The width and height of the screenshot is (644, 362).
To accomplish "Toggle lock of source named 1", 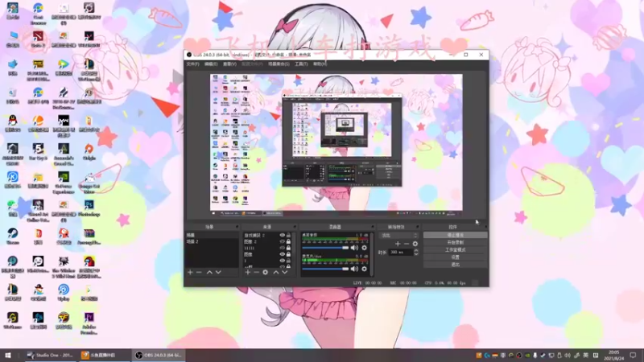I will coord(288,261).
